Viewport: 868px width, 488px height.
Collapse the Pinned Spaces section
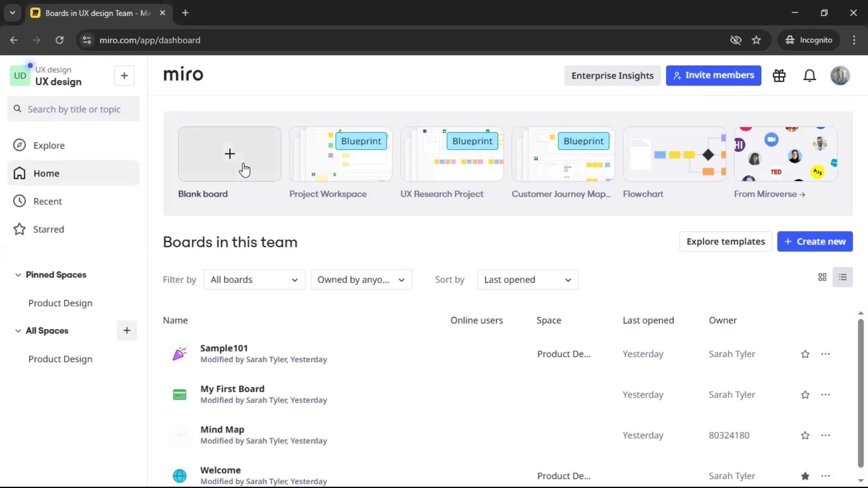tap(18, 275)
